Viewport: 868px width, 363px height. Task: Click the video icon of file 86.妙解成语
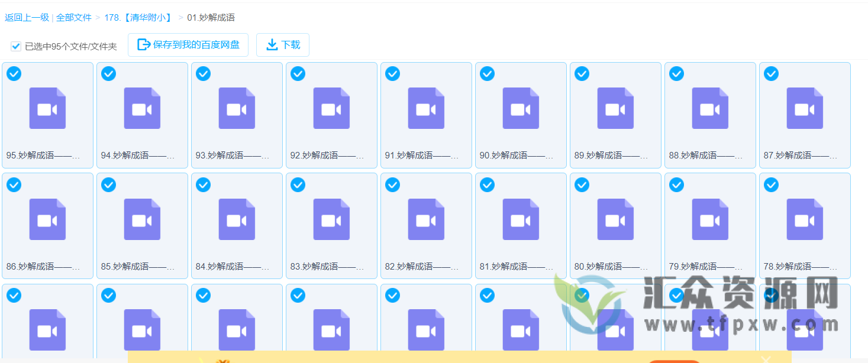(x=47, y=219)
